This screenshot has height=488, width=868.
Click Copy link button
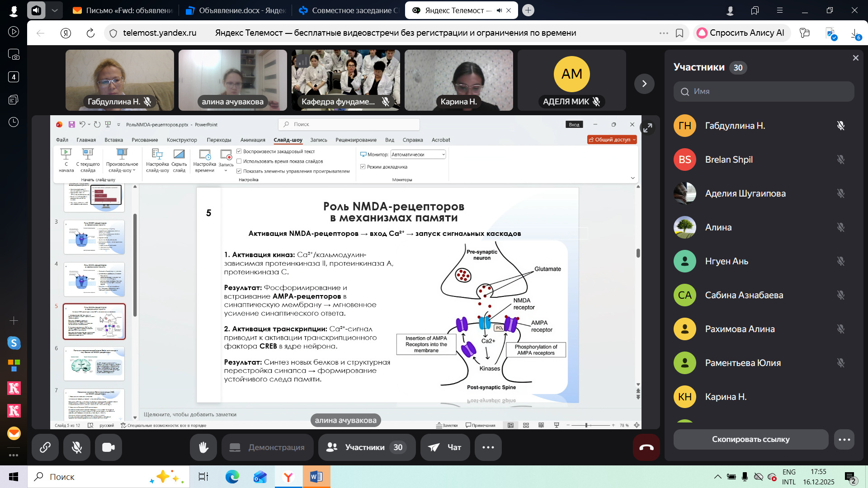[x=750, y=439]
